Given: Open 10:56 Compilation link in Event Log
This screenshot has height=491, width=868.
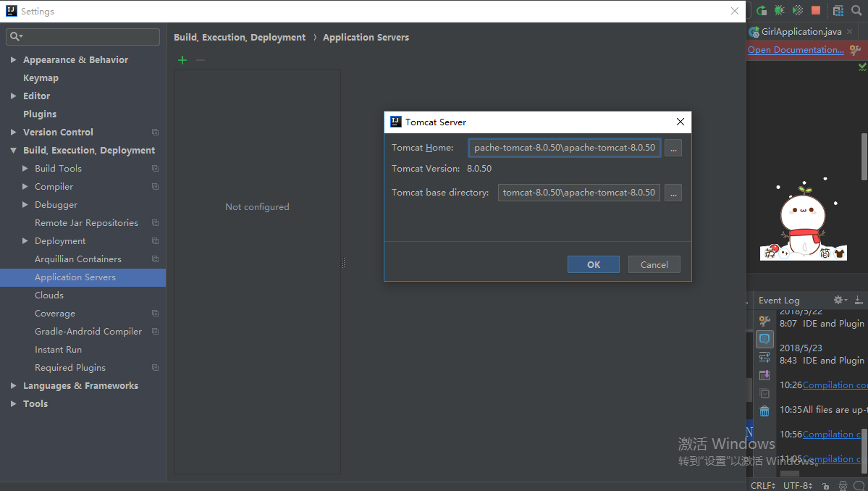Looking at the screenshot, I should pyautogui.click(x=832, y=434).
